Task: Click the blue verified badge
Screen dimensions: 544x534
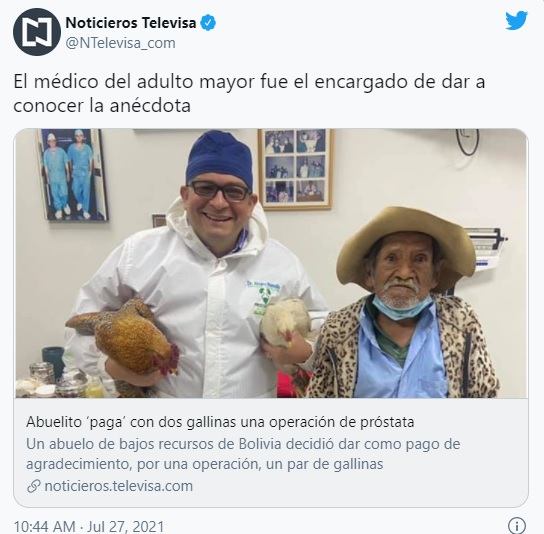Action: point(208,23)
